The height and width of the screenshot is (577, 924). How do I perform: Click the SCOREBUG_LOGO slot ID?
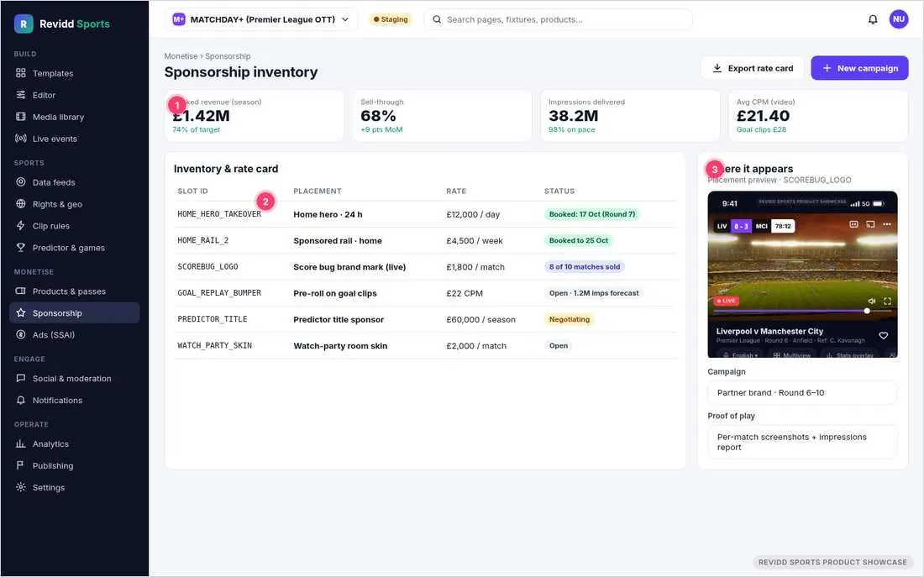click(207, 267)
